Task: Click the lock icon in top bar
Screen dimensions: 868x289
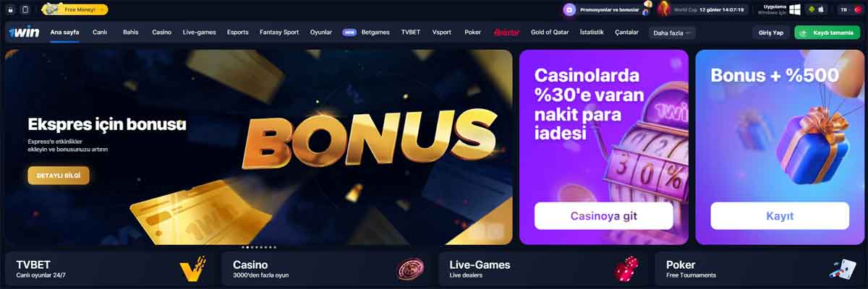Action: [x=11, y=9]
